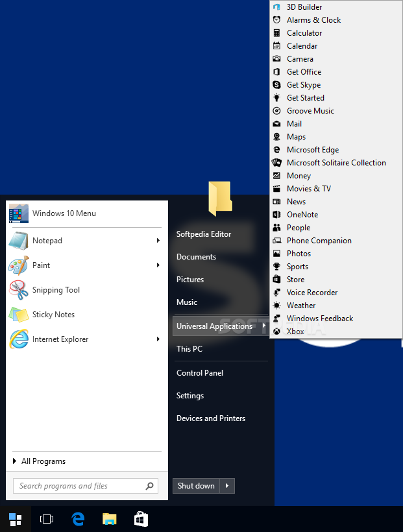Click the Movies & TV clapperboard icon

[x=276, y=189]
